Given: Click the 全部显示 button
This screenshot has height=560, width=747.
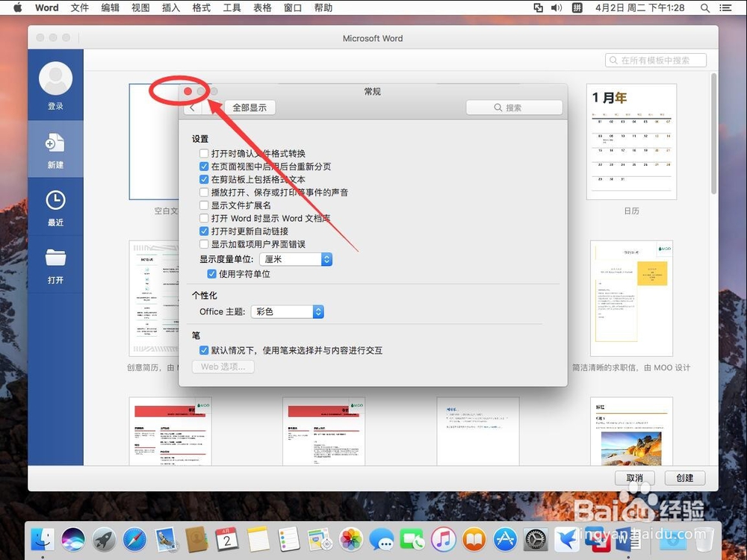Looking at the screenshot, I should coord(249,108).
